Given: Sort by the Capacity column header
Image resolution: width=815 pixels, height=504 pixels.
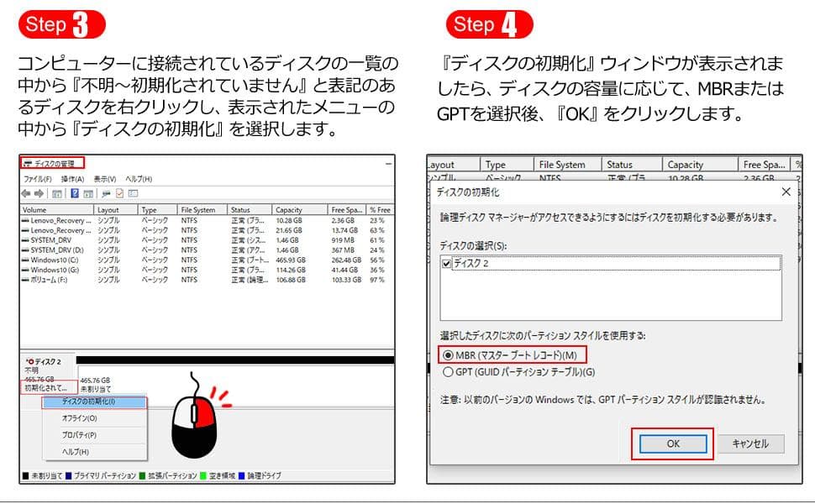Looking at the screenshot, I should 289,210.
